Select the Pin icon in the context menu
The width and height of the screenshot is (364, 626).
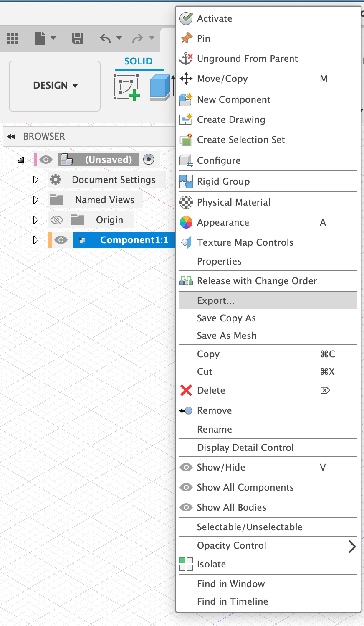(187, 38)
